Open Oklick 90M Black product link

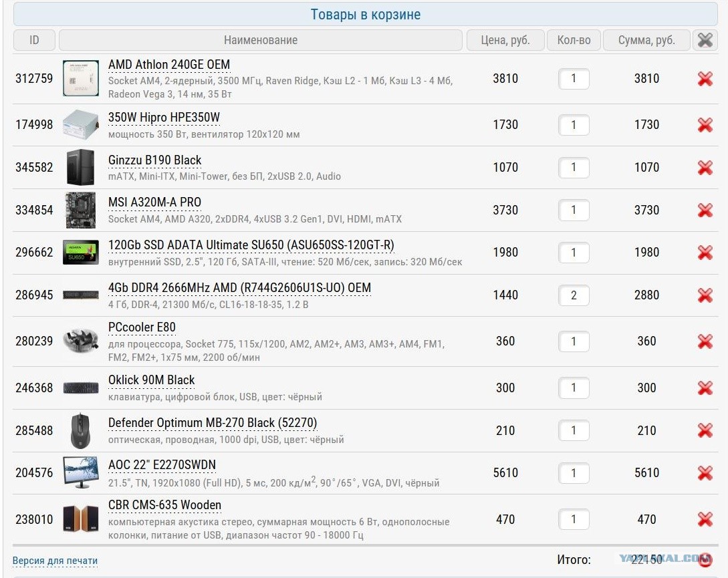point(151,380)
